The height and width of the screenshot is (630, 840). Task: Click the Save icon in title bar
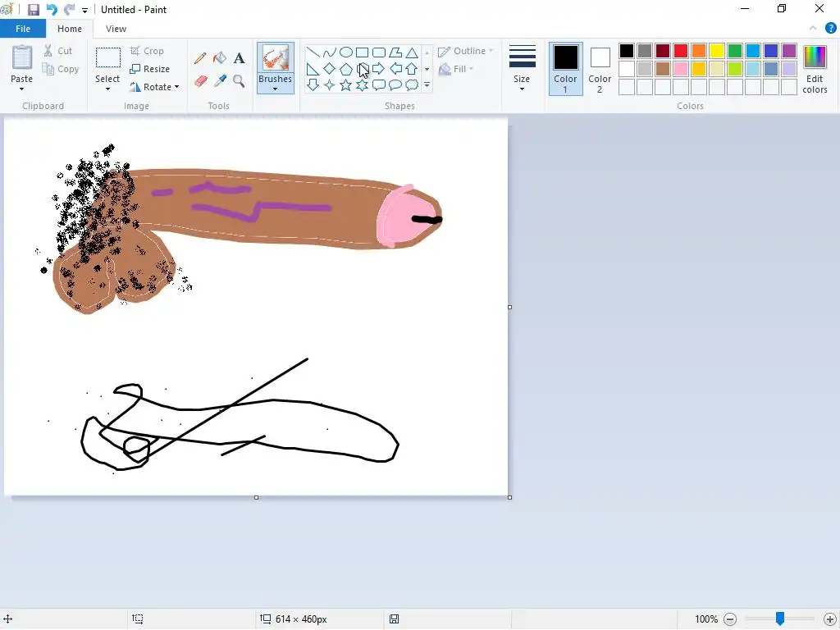click(33, 10)
